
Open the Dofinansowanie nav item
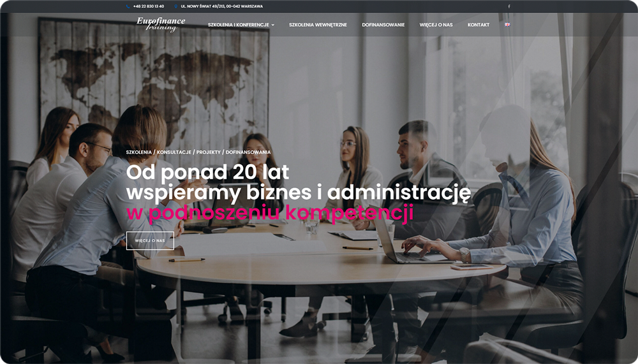(x=383, y=25)
